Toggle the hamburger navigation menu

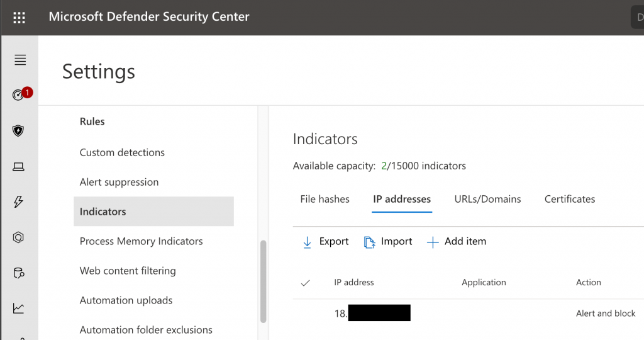[20, 60]
